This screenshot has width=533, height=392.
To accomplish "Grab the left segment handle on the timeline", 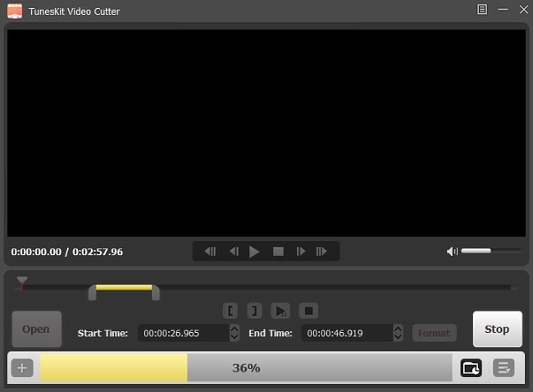I will point(92,293).
